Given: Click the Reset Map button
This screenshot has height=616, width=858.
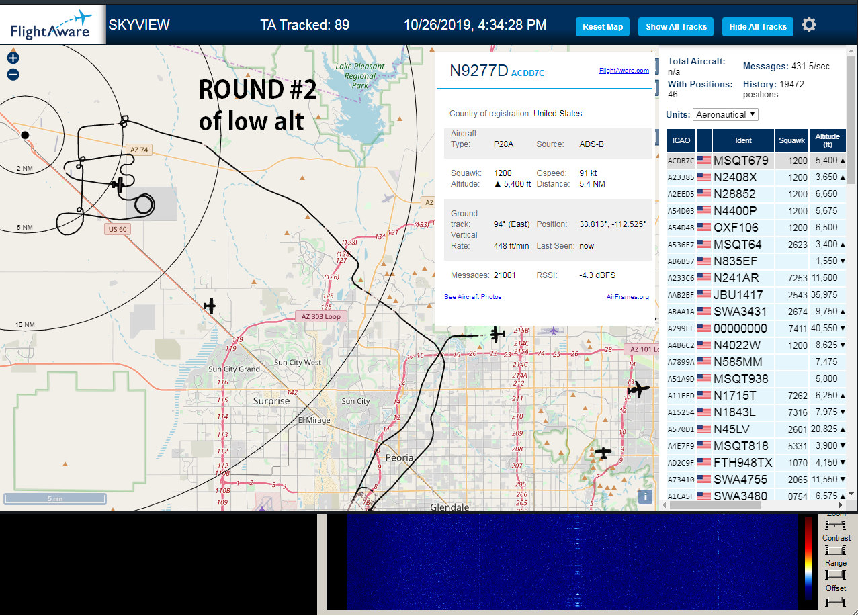Looking at the screenshot, I should pos(603,27).
